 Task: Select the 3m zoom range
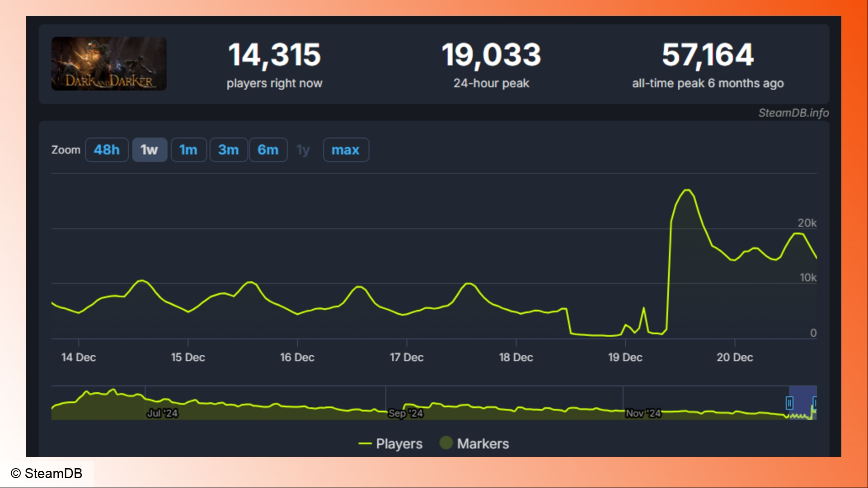[x=229, y=150]
